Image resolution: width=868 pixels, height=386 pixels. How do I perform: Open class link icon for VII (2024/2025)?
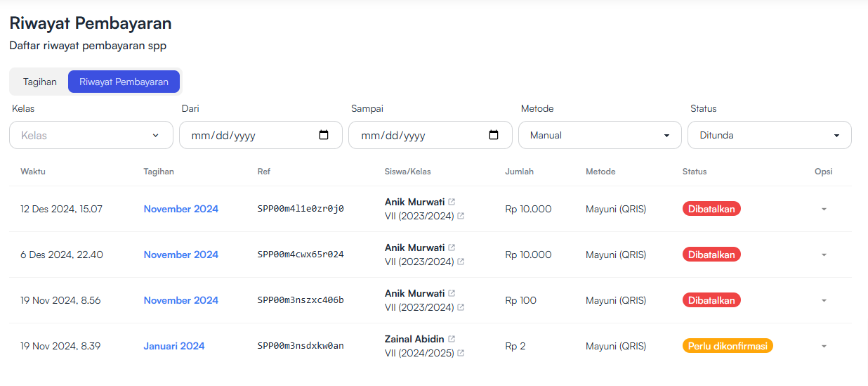[461, 353]
